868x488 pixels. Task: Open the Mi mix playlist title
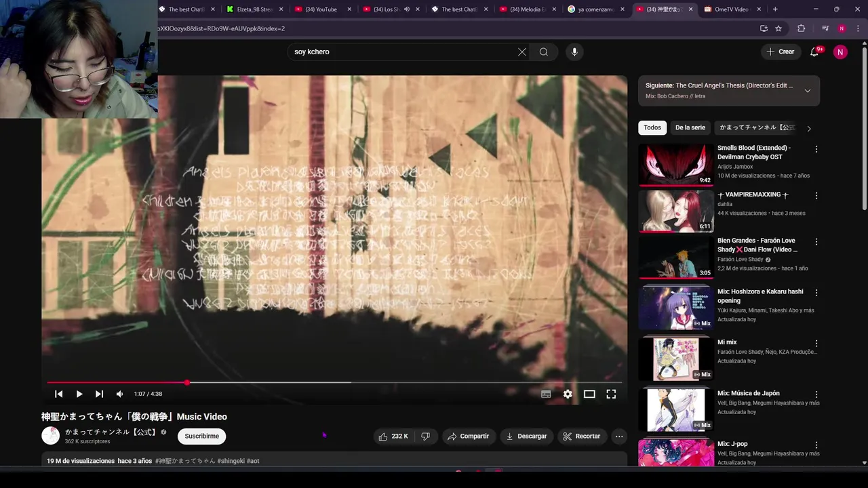click(x=727, y=342)
